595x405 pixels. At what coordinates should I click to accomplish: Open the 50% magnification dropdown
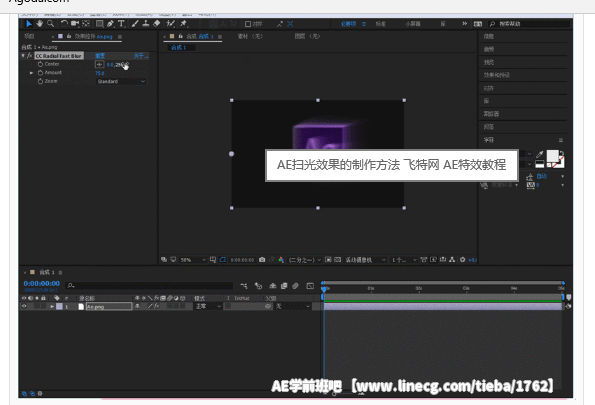click(193, 260)
